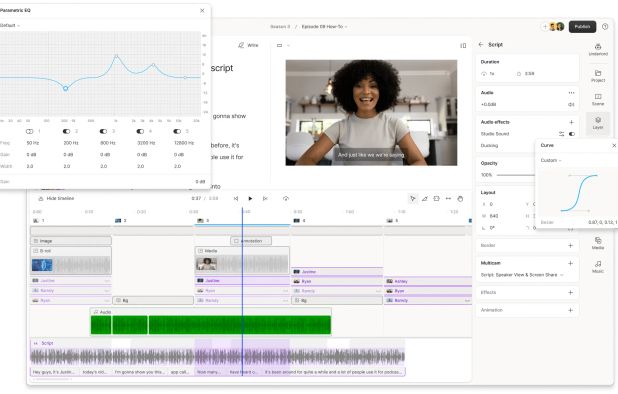Open the Custom curve preset dropdown
Screen dimensions: 618x394
pos(551,160)
